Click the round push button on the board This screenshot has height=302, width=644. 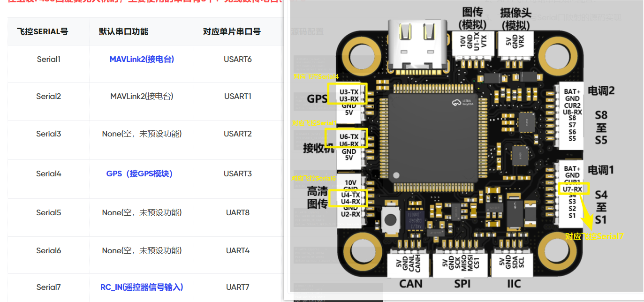click(390, 219)
